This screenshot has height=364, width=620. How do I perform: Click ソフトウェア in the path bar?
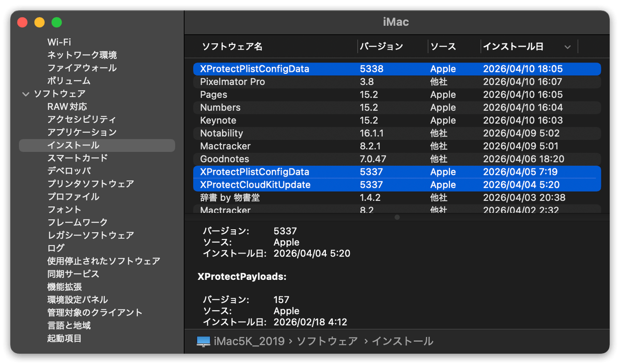[327, 341]
